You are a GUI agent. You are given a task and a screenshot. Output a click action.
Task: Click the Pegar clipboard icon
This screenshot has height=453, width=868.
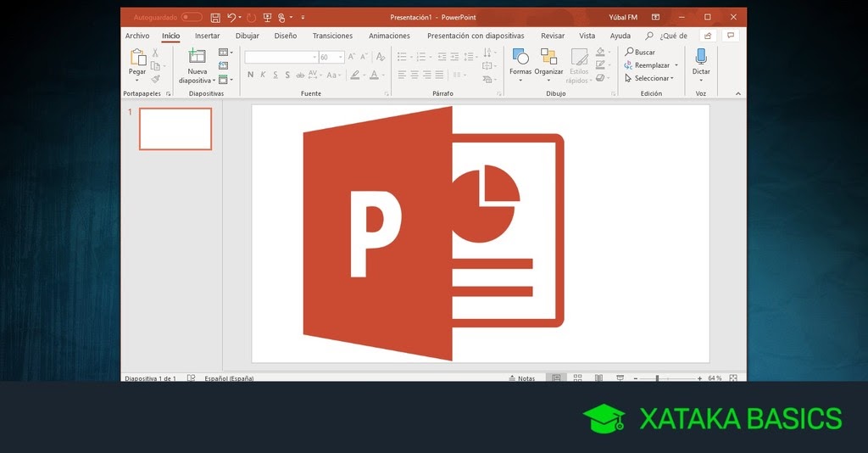(137, 57)
